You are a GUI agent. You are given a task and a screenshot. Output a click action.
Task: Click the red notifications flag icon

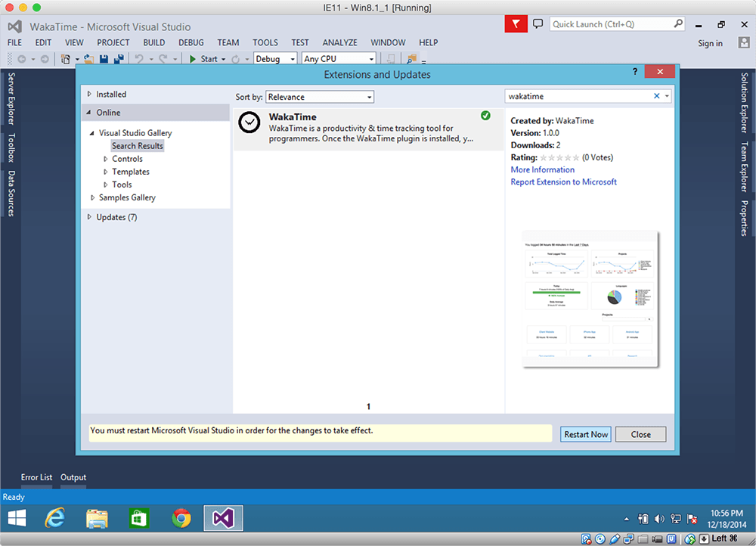516,24
